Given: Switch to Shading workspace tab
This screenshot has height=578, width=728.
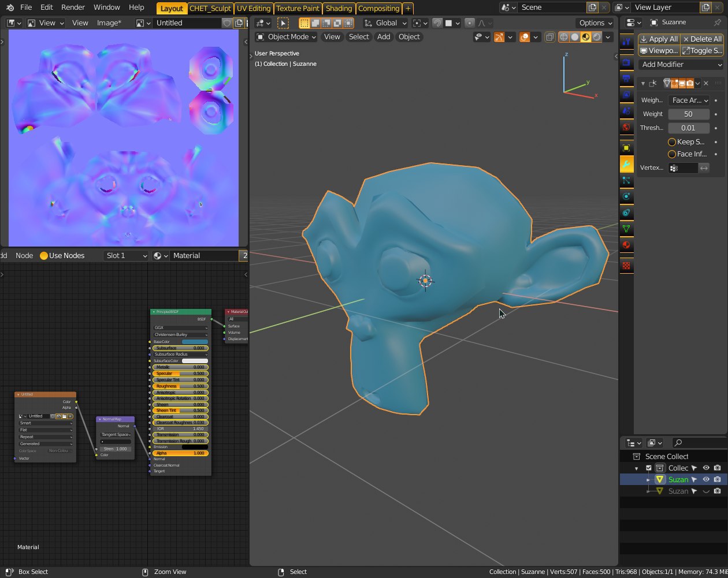Looking at the screenshot, I should click(x=339, y=8).
